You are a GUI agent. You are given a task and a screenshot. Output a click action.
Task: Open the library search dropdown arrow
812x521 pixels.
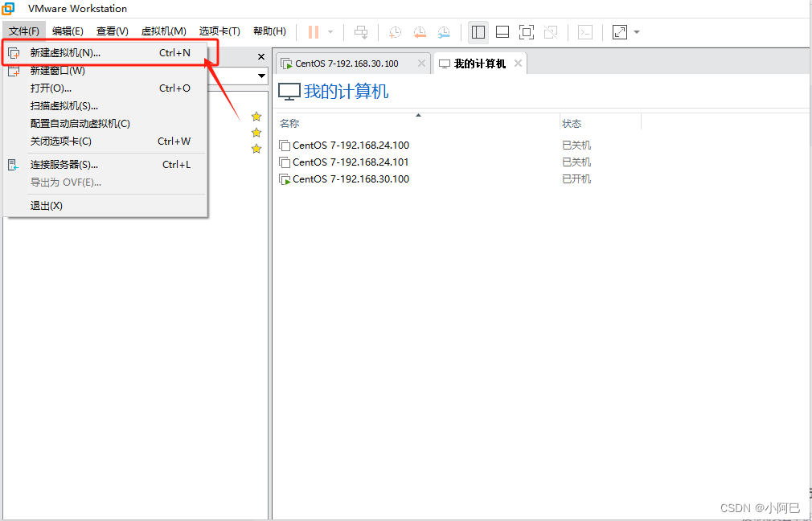(x=261, y=76)
